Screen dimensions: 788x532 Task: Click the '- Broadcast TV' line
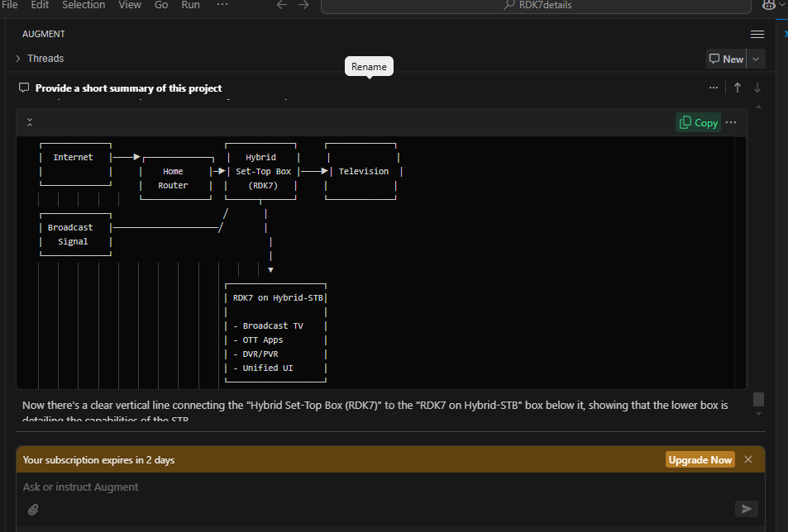[x=268, y=325]
